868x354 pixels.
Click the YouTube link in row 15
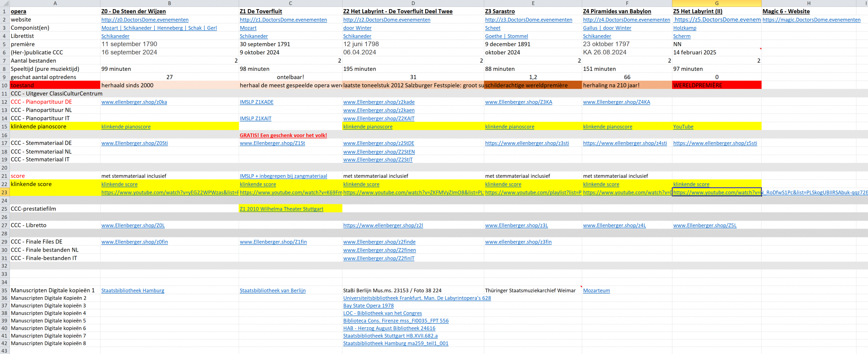[x=683, y=127]
